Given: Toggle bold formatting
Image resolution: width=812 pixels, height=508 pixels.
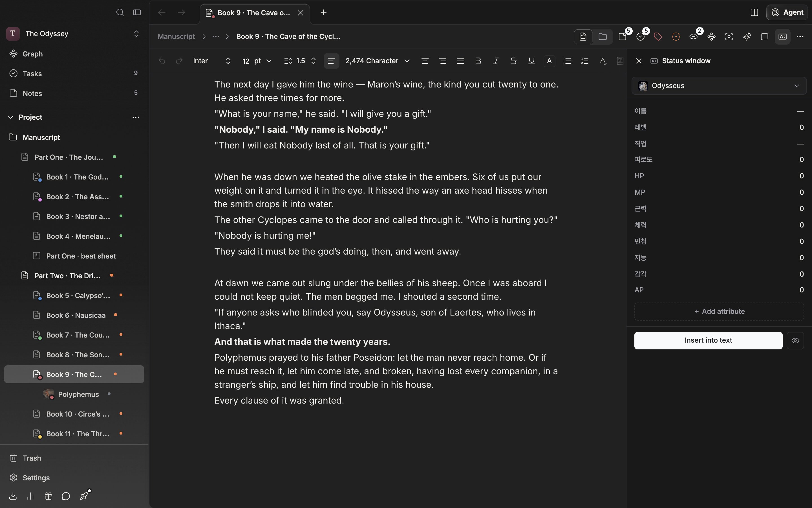Looking at the screenshot, I should [478, 61].
